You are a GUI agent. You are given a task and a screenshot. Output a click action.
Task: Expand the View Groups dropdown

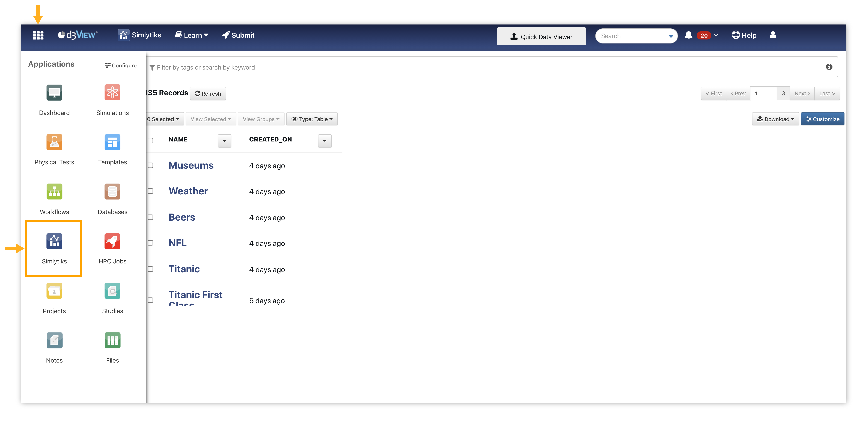point(261,119)
